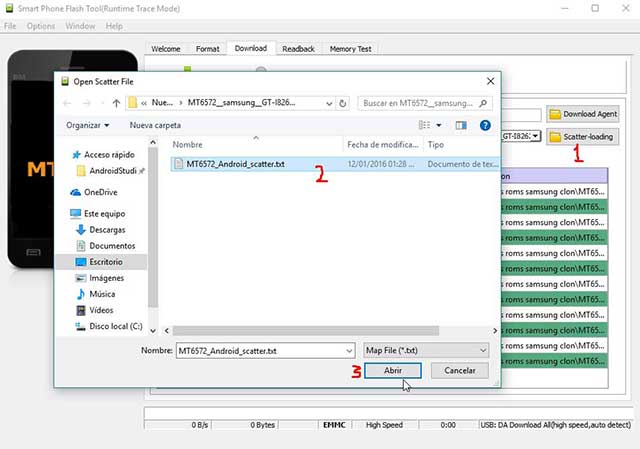Go up one folder level

pos(116,103)
